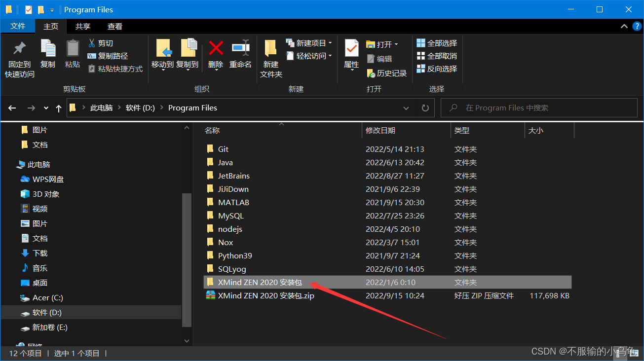This screenshot has width=644, height=361.
Task: Open 新建项目 dropdown
Action: pos(309,43)
